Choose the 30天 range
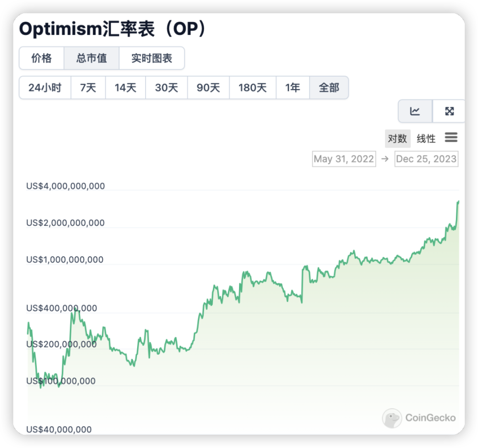Screen dimensions: 478x448 pyautogui.click(x=166, y=88)
